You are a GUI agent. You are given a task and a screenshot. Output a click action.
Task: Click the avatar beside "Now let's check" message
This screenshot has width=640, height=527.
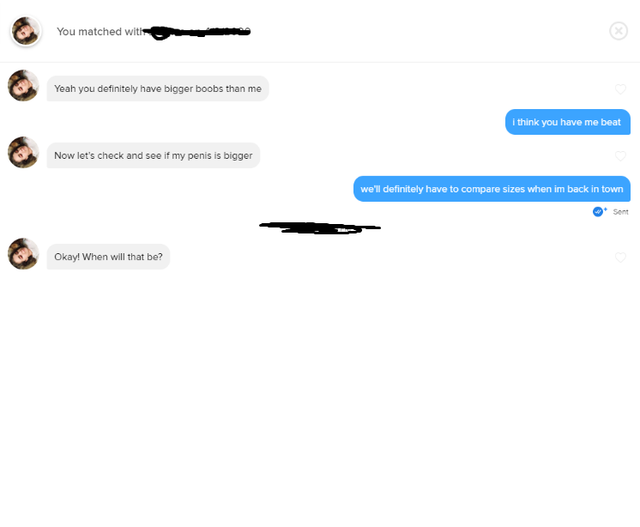point(23,153)
